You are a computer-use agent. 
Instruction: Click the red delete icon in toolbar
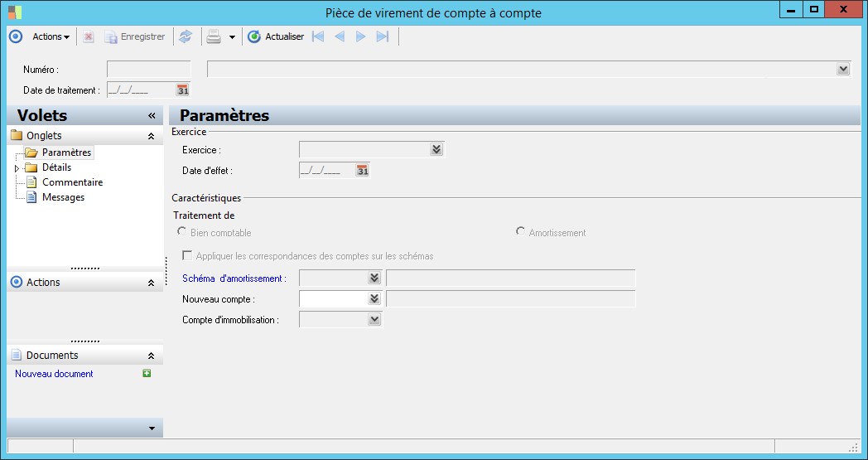click(89, 36)
